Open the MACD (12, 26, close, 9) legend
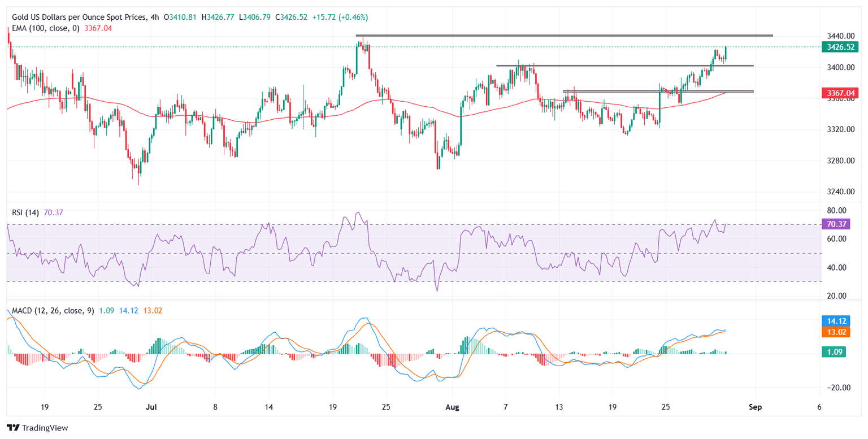 (51, 310)
